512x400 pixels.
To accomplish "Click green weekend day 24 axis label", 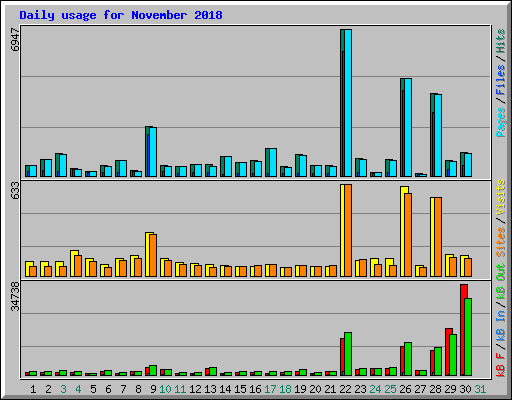I will [375, 389].
